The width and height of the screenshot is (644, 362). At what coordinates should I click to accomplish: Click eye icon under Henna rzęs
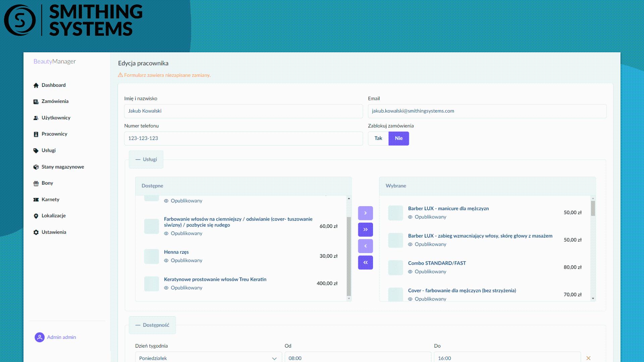coord(166,260)
